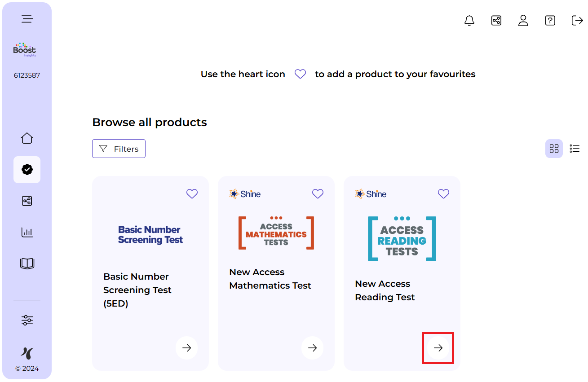Favourite the Basic Number Screening Test

coord(192,194)
